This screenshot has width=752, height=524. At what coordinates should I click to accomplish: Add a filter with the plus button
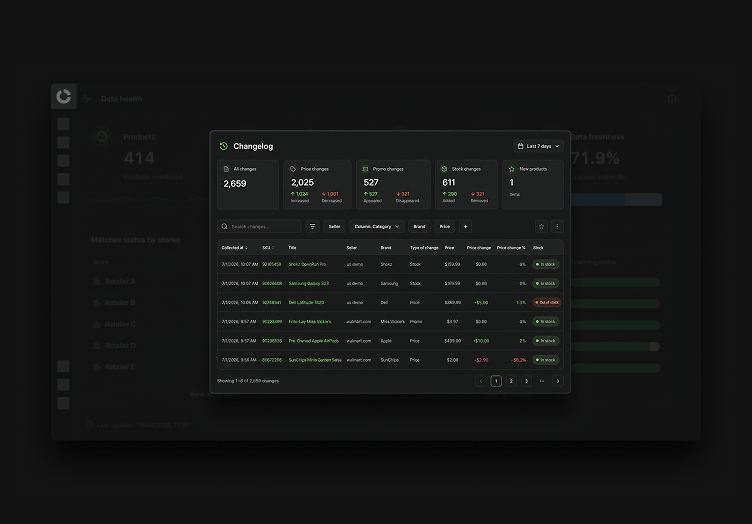pos(465,226)
